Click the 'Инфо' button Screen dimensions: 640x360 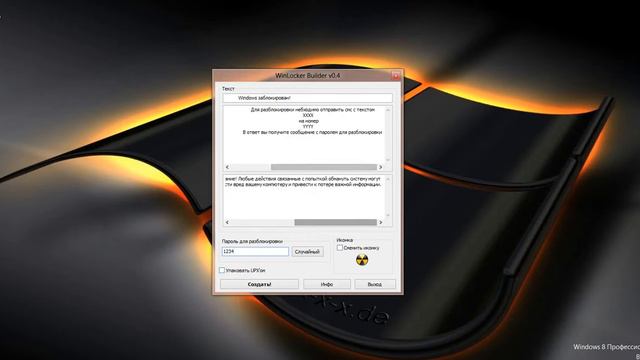[x=327, y=284]
